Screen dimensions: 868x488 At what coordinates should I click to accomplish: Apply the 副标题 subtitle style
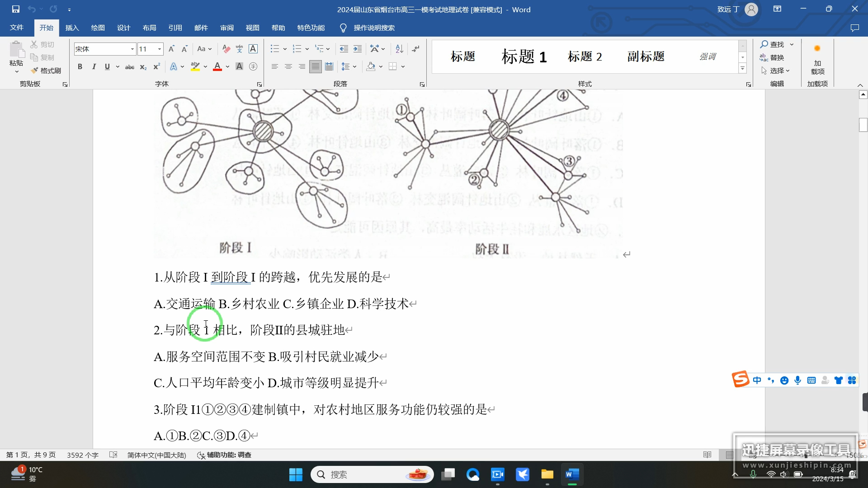[646, 56]
